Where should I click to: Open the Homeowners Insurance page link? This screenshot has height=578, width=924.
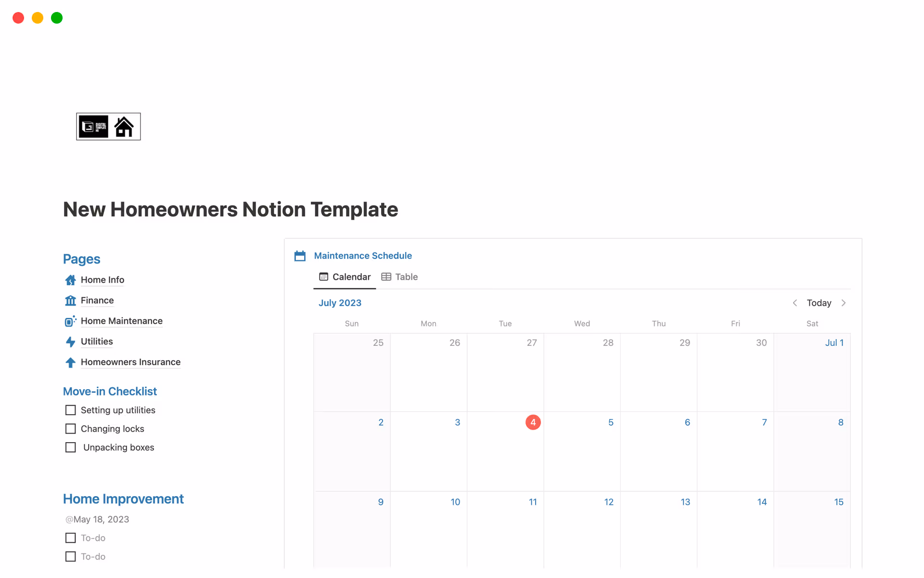click(130, 362)
